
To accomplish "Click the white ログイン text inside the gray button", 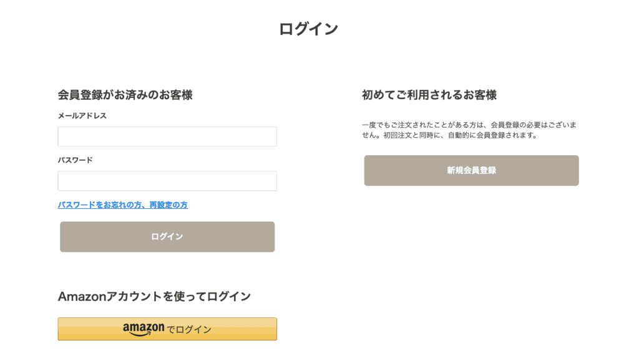I will click(x=167, y=237).
